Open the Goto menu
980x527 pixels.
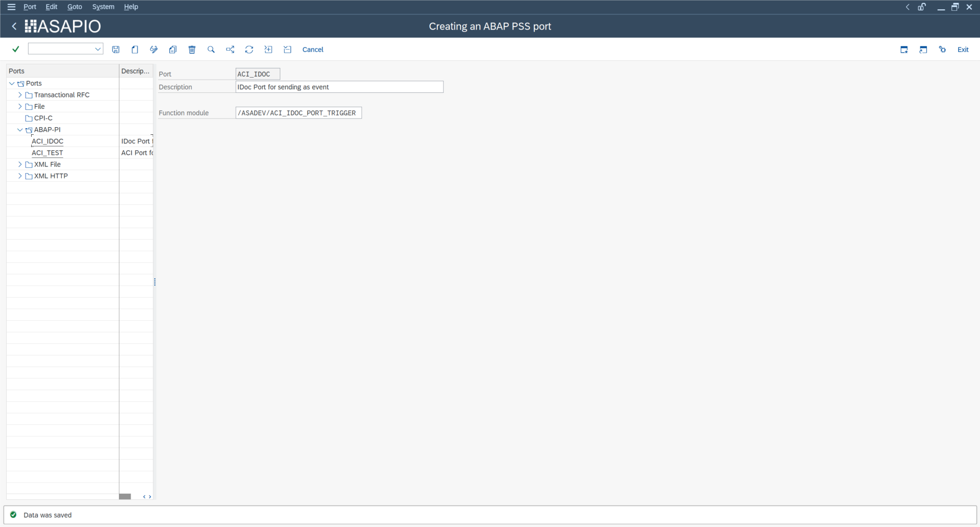point(75,7)
